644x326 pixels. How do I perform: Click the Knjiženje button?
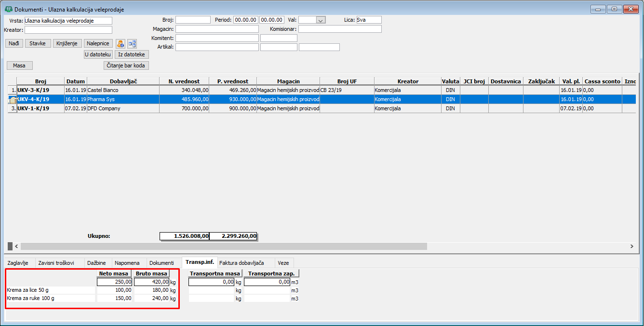67,43
